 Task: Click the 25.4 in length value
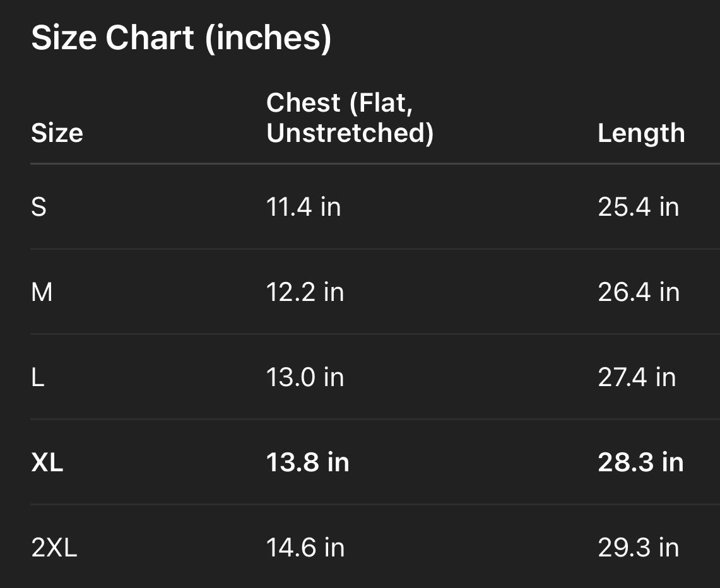pyautogui.click(x=638, y=207)
